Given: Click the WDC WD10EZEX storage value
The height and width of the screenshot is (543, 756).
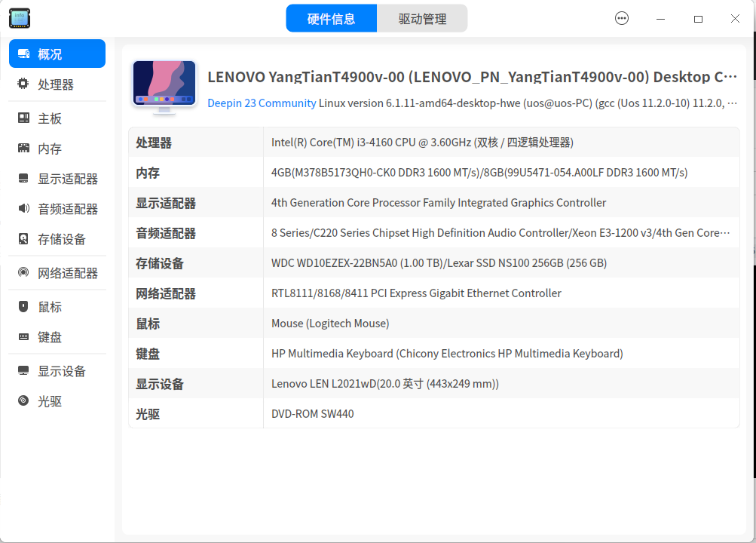Looking at the screenshot, I should (x=439, y=263).
